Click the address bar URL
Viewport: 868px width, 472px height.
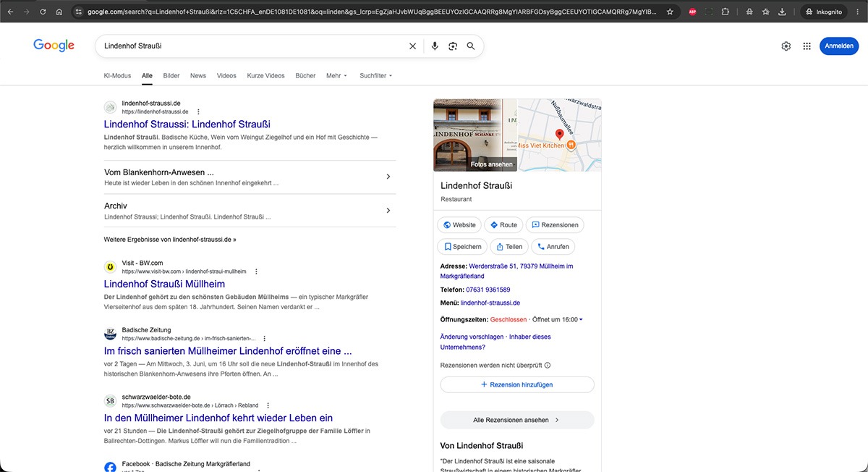(371, 12)
